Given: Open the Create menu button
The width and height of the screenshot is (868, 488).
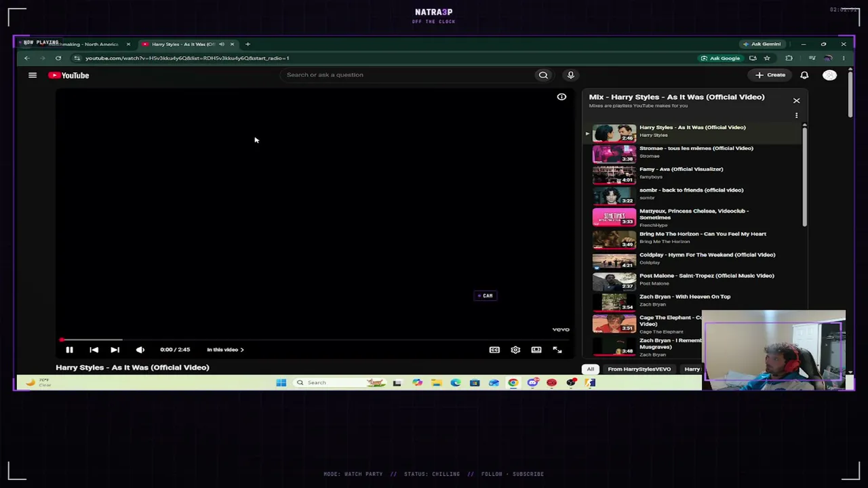Looking at the screenshot, I should click(770, 75).
